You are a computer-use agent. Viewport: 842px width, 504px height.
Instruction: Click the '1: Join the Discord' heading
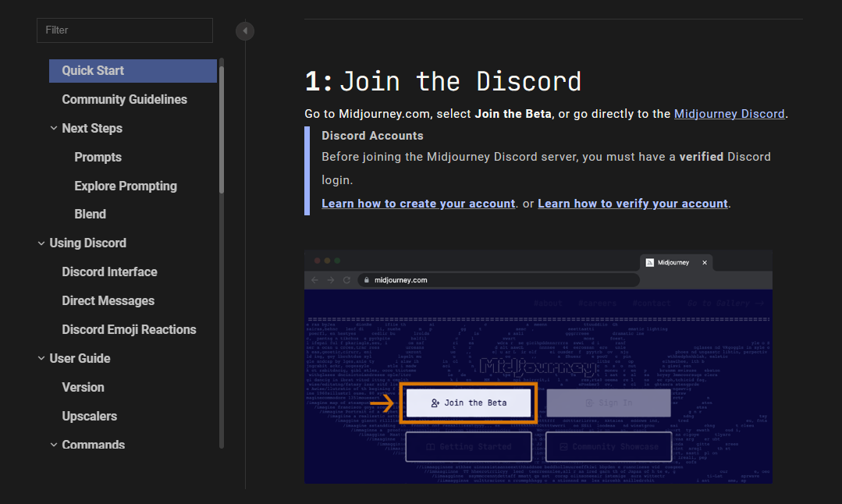(x=443, y=82)
